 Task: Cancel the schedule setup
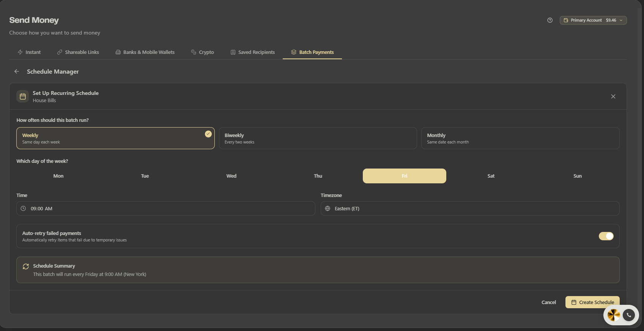[548, 302]
